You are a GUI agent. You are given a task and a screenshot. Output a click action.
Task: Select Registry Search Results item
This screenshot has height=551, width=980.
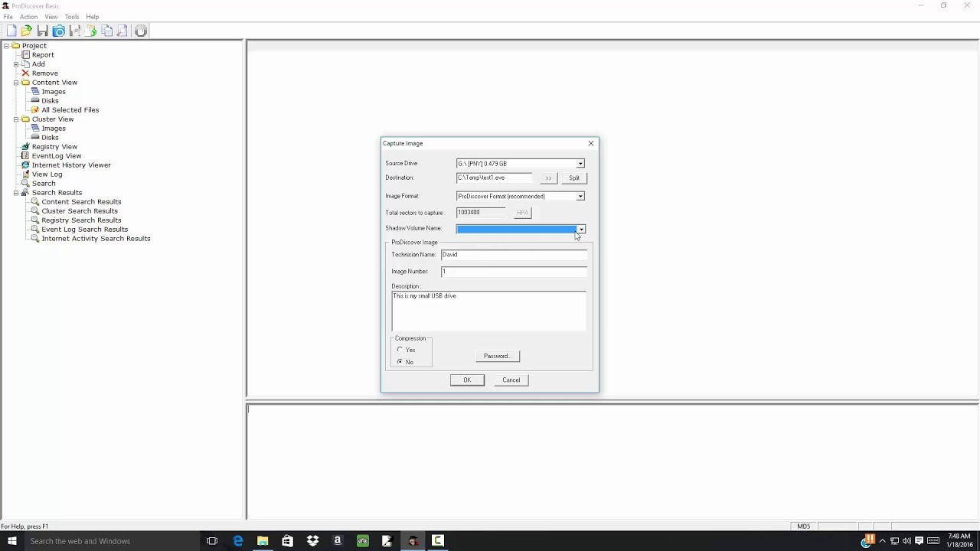(x=81, y=220)
